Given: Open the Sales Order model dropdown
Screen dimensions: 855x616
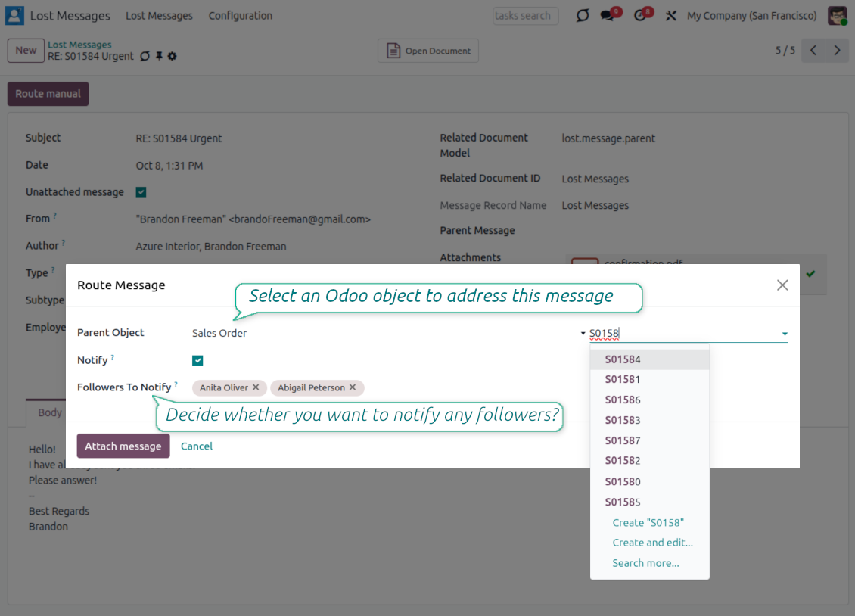Looking at the screenshot, I should click(x=388, y=333).
